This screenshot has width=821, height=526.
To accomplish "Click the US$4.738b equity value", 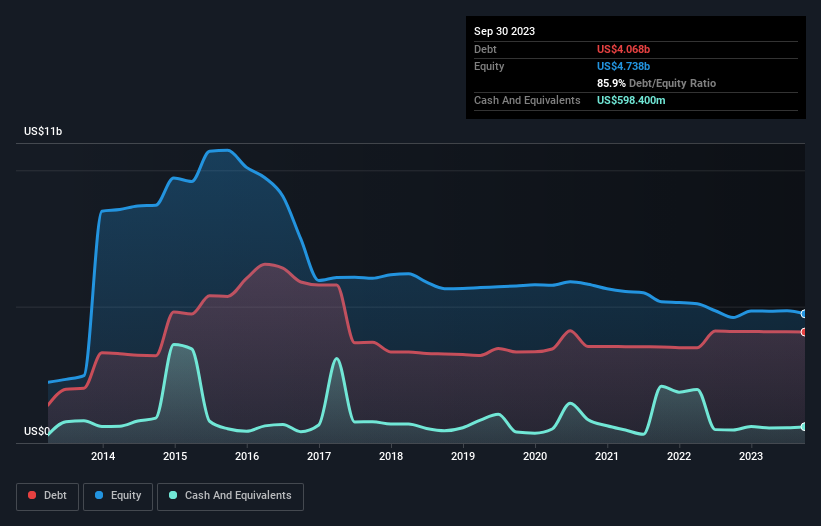I will click(x=623, y=66).
